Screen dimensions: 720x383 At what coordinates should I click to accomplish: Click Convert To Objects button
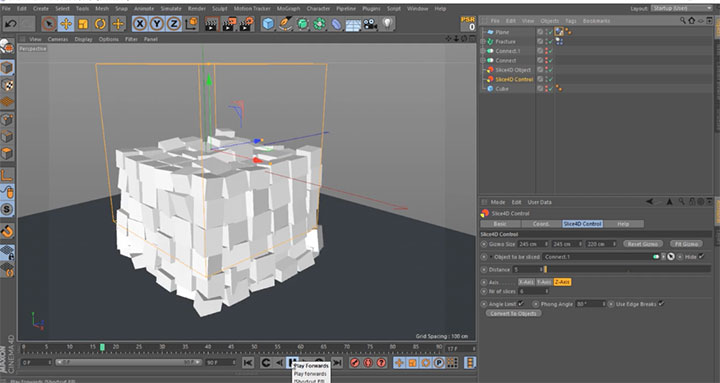[513, 314]
